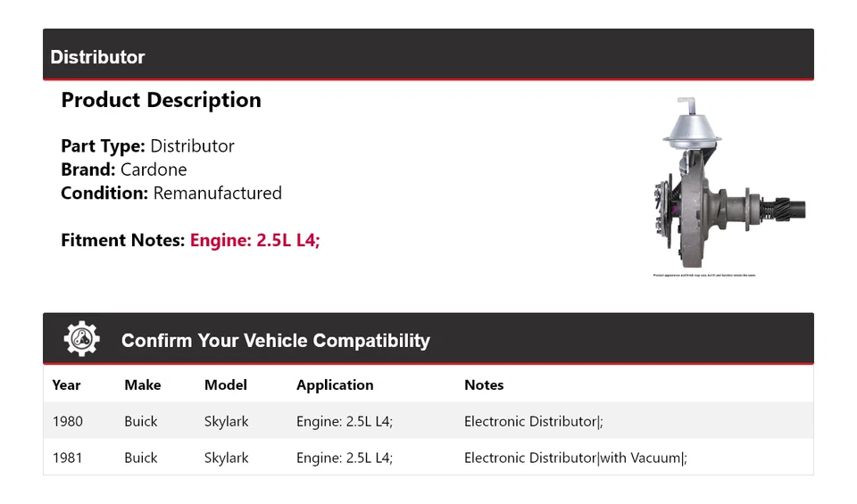This screenshot has width=857, height=504.
Task: Click the Make column header
Action: pyautogui.click(x=143, y=385)
